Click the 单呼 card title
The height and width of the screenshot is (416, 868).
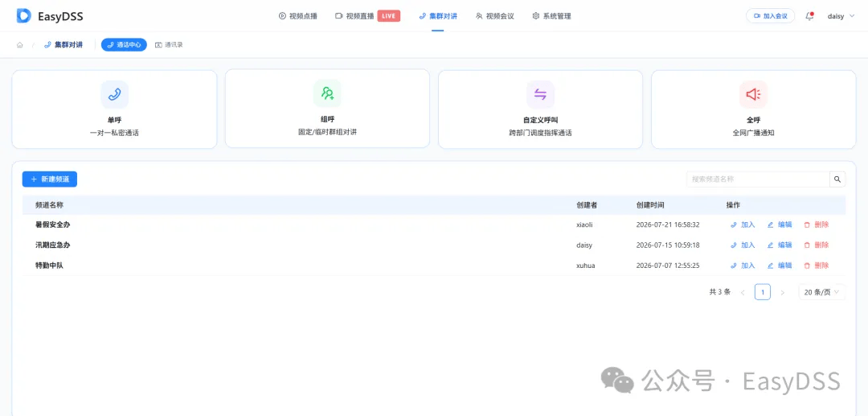(x=115, y=120)
